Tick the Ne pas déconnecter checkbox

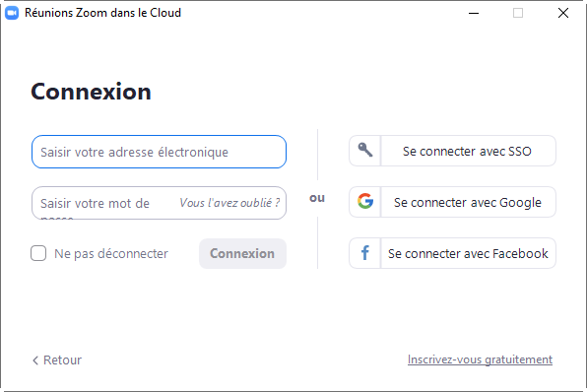pyautogui.click(x=38, y=253)
